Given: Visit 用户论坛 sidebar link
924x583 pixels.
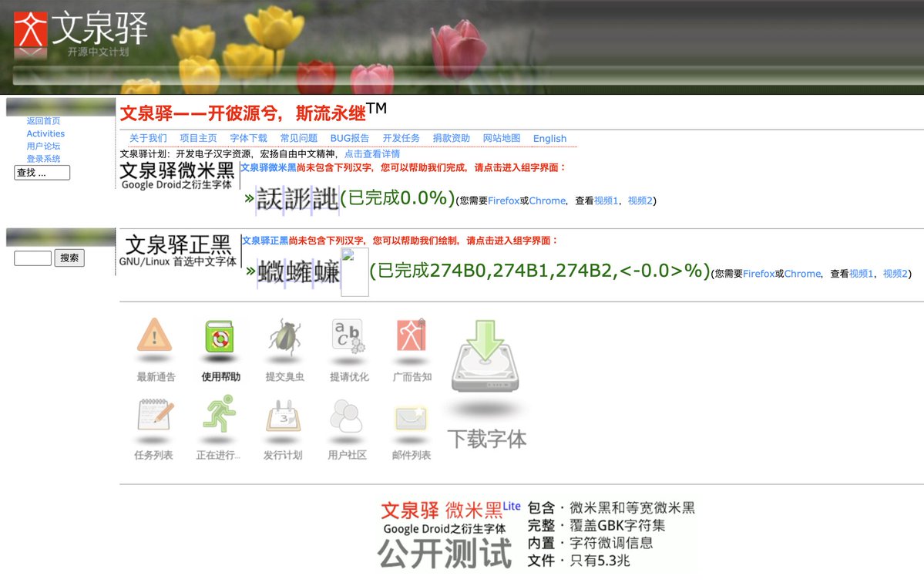Looking at the screenshot, I should 43,147.
